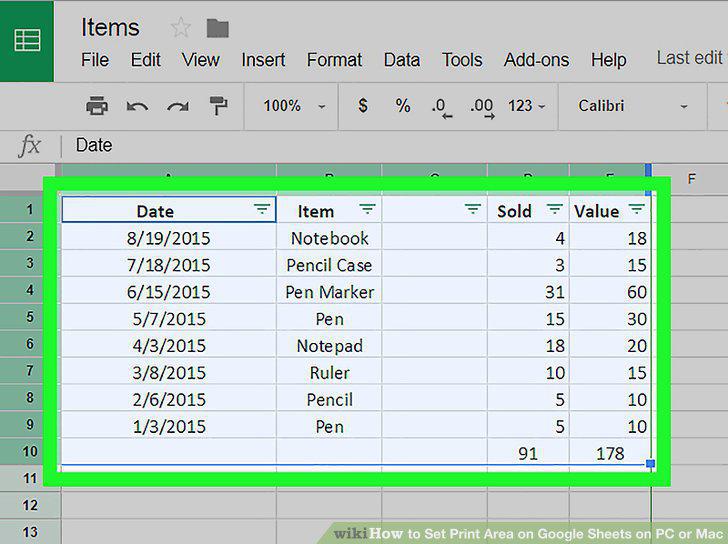This screenshot has height=544, width=728.
Task: Open filter for Date column
Action: point(262,209)
